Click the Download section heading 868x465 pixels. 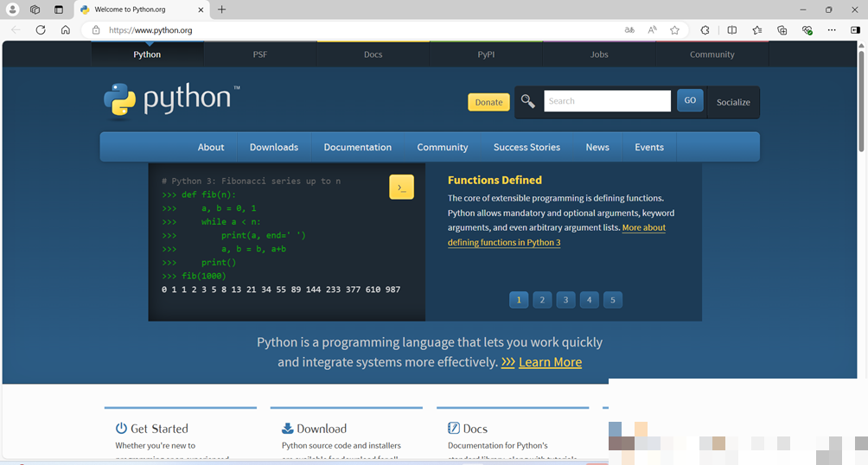(322, 429)
